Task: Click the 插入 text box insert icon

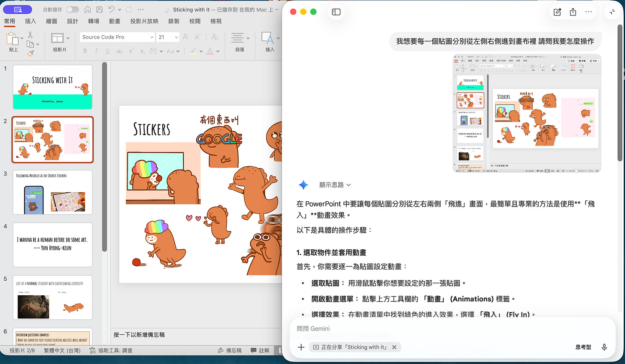Action: tap(267, 38)
